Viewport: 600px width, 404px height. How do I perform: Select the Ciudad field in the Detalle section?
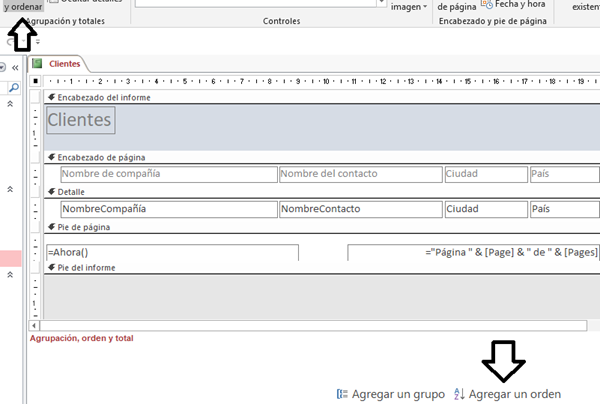click(x=486, y=209)
